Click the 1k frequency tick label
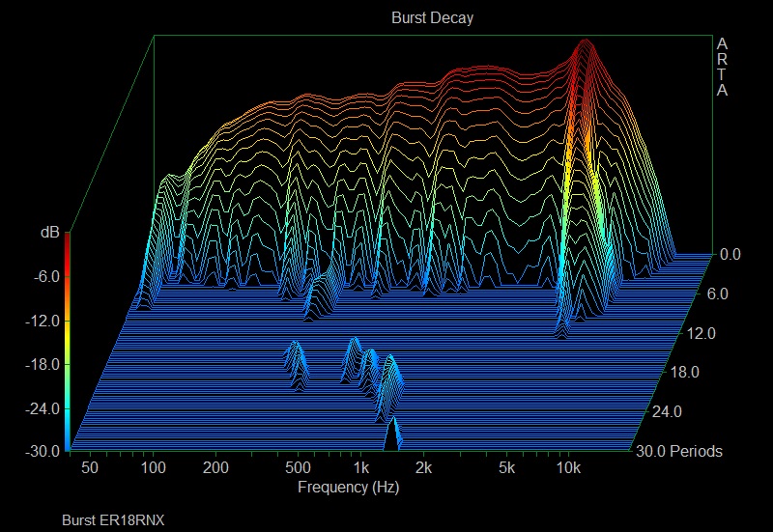The image size is (773, 532). 360,468
